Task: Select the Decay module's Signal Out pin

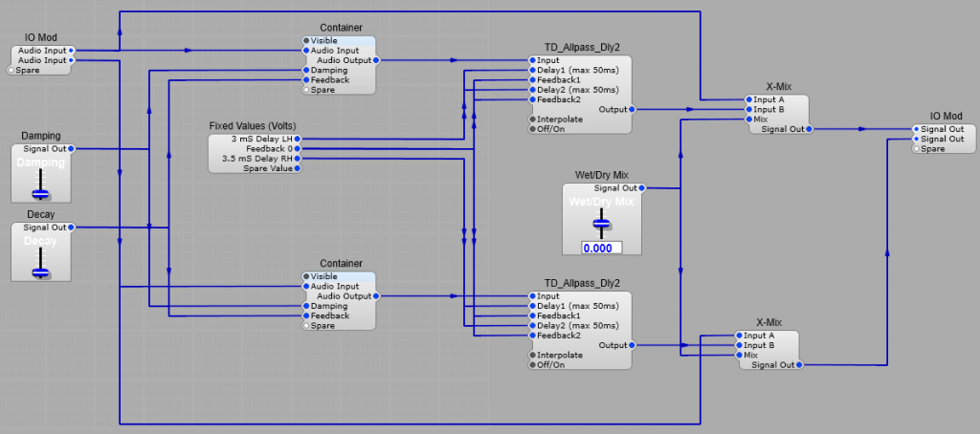Action: [x=72, y=228]
